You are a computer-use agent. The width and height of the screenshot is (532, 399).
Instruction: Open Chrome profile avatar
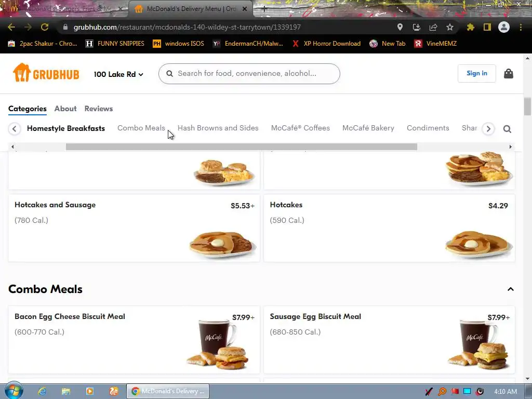tap(504, 27)
